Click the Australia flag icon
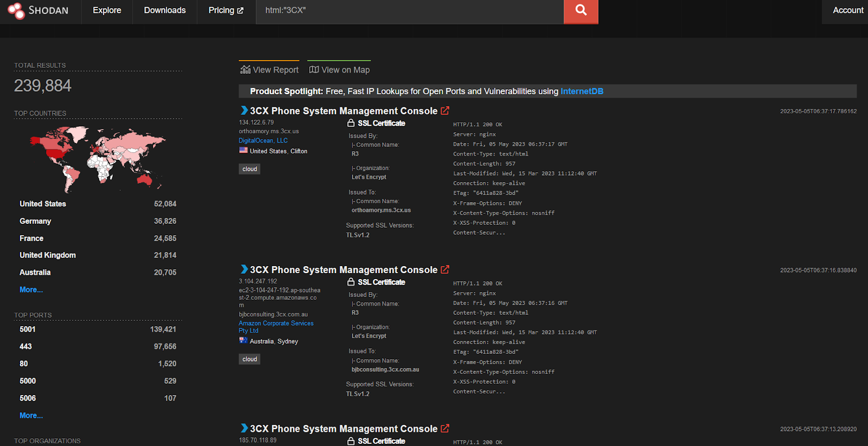 [x=244, y=340]
